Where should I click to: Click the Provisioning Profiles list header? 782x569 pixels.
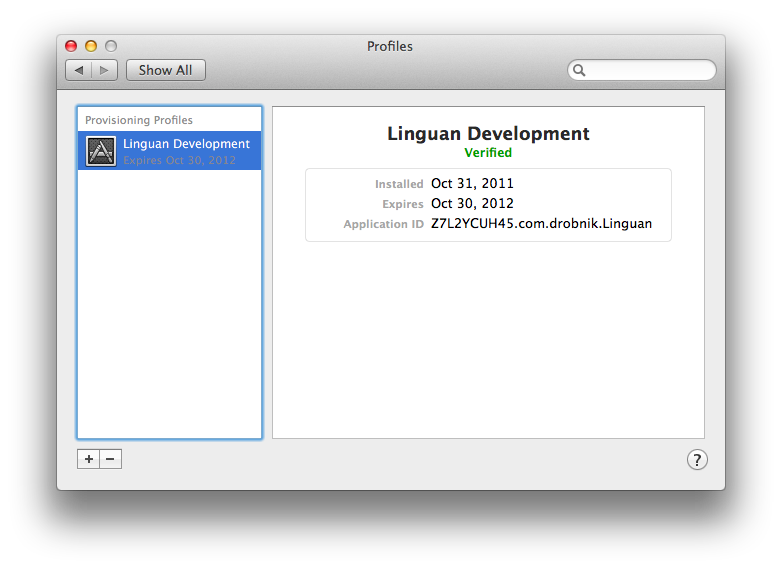pyautogui.click(x=139, y=120)
